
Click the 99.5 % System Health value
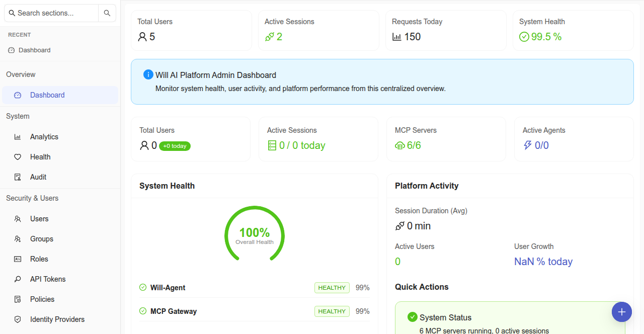point(546,37)
